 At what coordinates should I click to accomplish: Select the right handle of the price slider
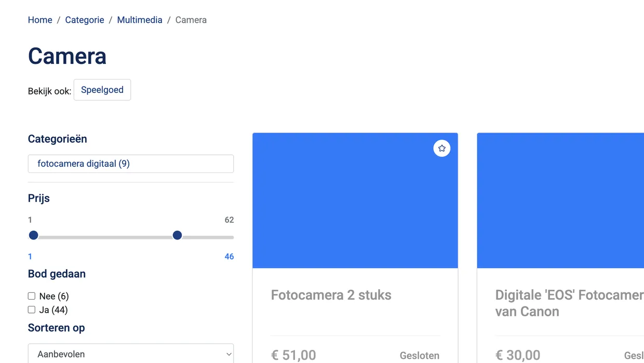(x=177, y=235)
